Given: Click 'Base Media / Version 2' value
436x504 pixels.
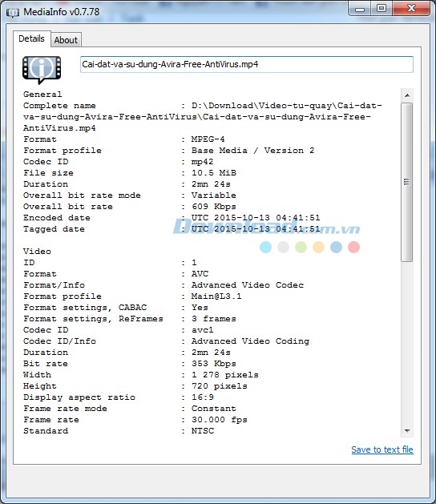Looking at the screenshot, I should pos(252,151).
